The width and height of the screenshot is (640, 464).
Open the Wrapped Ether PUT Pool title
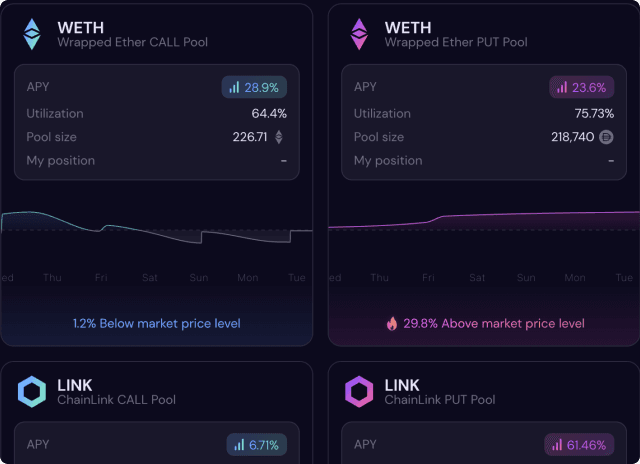click(456, 42)
